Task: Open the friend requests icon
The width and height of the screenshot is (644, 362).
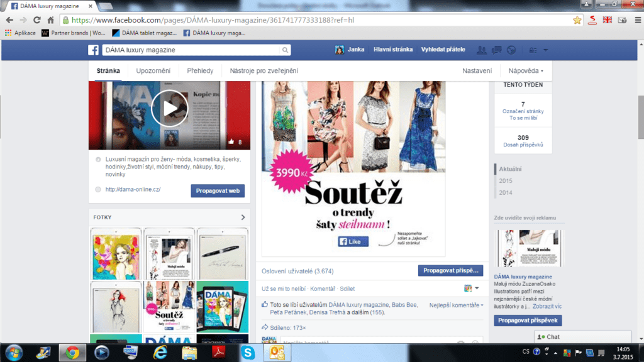Action: (482, 50)
